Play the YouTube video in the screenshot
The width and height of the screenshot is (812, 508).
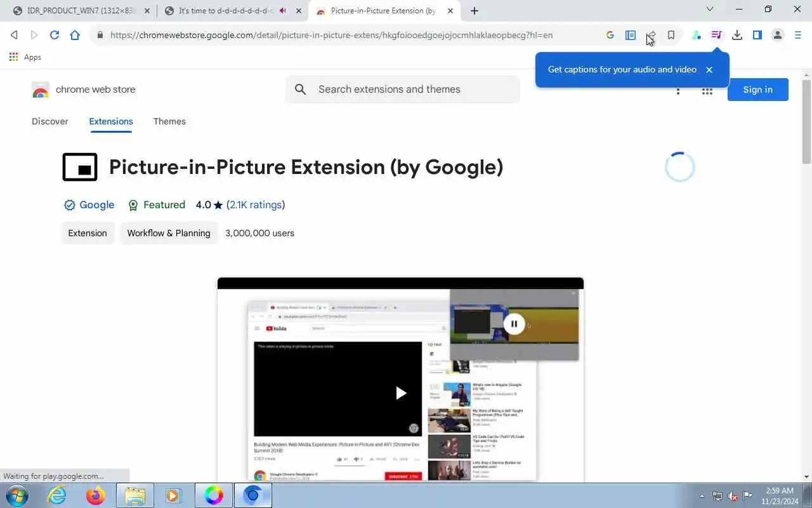401,393
